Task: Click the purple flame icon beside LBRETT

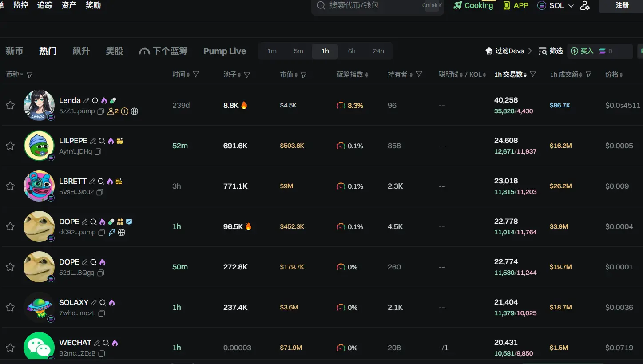Action: tap(110, 182)
